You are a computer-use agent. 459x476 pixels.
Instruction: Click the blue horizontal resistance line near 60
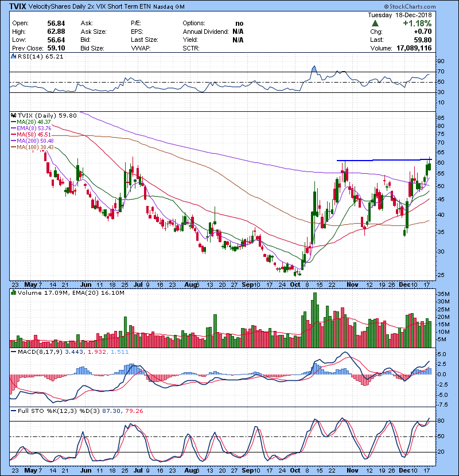tap(384, 160)
